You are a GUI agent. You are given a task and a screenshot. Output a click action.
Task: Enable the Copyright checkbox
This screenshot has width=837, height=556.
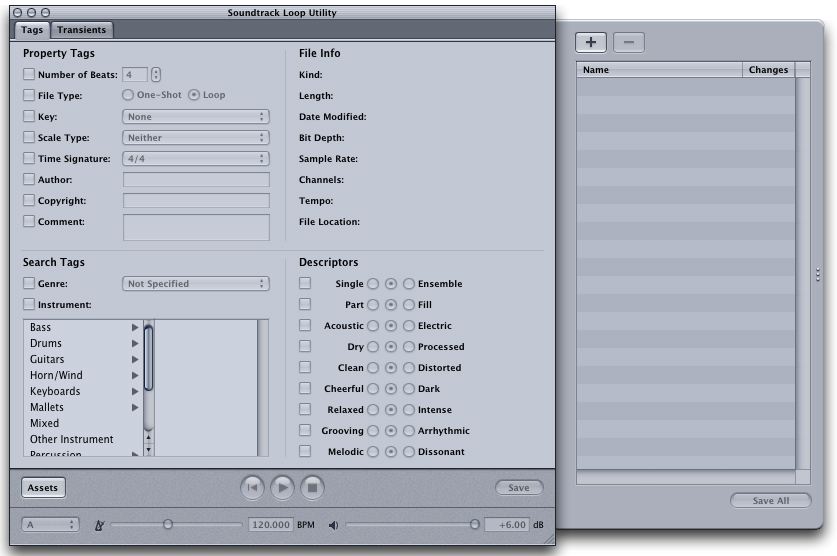(x=29, y=200)
